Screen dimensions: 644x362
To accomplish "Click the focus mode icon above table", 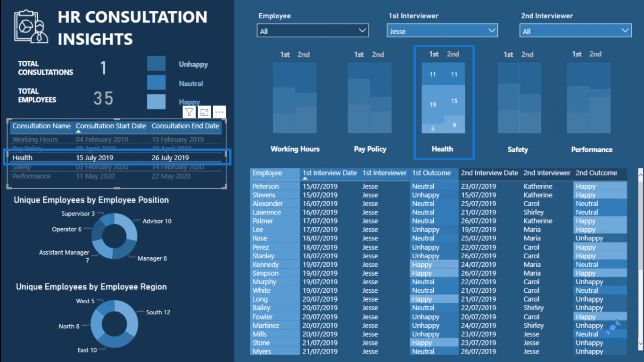I will 204,112.
